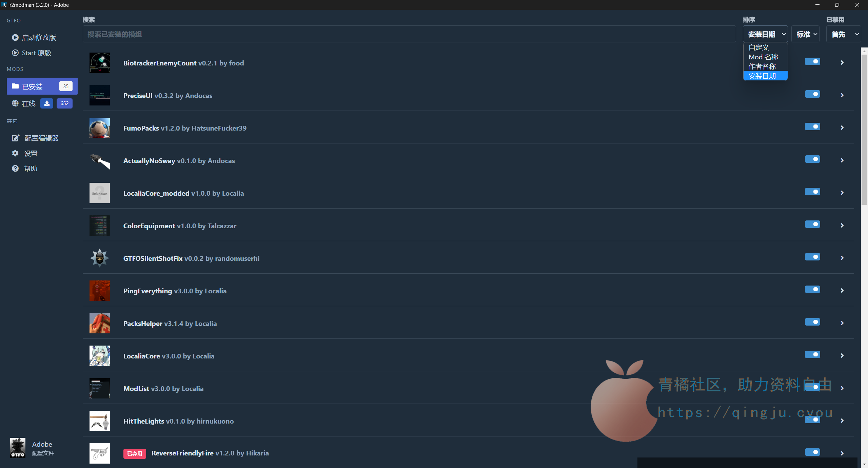Click the download icon next to 在线
Viewport: 868px width, 468px height.
(x=47, y=103)
